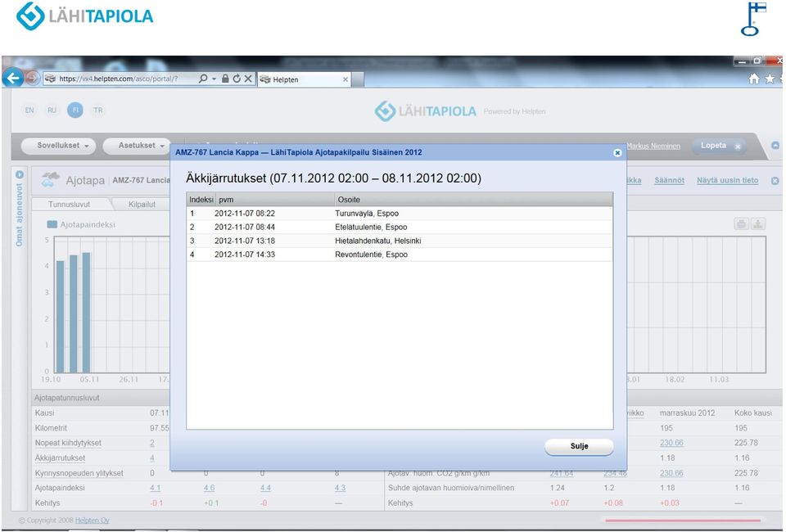The height and width of the screenshot is (532, 786).
Task: Select row Hietalahdenkatu, Helsinki
Action: tap(400, 241)
